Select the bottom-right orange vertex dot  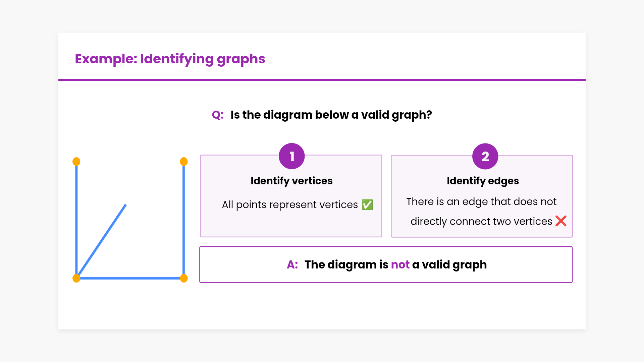coord(184,278)
